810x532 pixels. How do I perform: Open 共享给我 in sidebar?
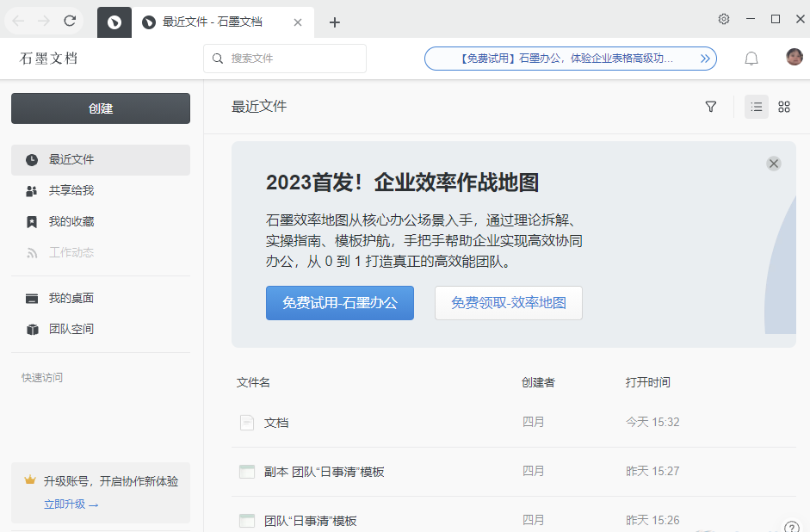coord(101,190)
